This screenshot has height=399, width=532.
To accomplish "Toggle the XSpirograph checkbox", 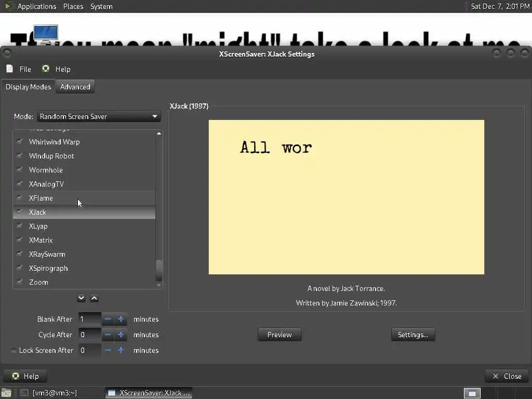I will coord(20,268).
